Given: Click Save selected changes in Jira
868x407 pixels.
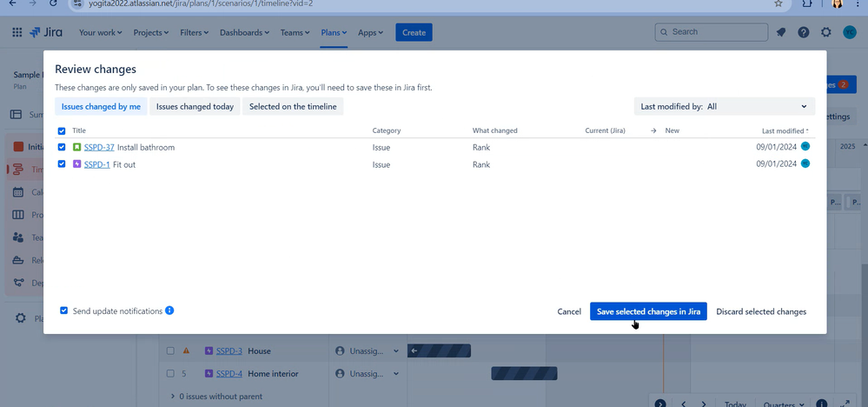Looking at the screenshot, I should point(648,311).
